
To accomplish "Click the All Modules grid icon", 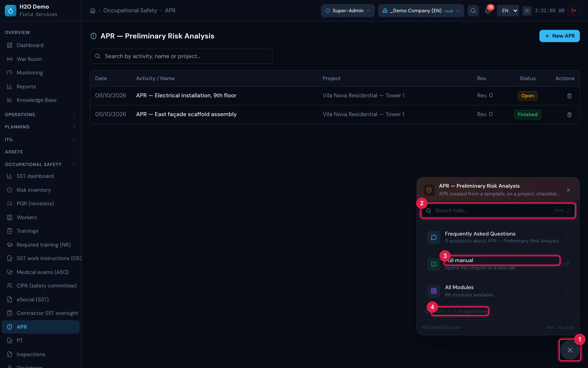I will point(434,291).
